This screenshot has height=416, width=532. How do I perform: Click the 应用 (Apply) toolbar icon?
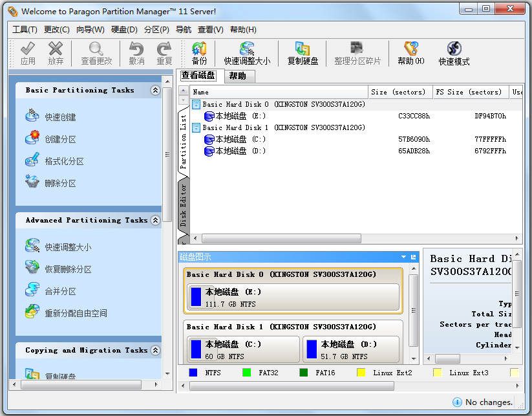pos(28,53)
